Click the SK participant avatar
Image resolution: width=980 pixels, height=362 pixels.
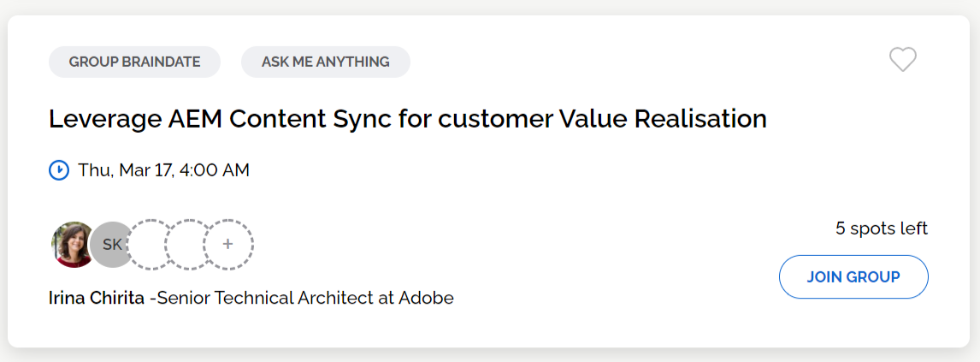pos(112,245)
